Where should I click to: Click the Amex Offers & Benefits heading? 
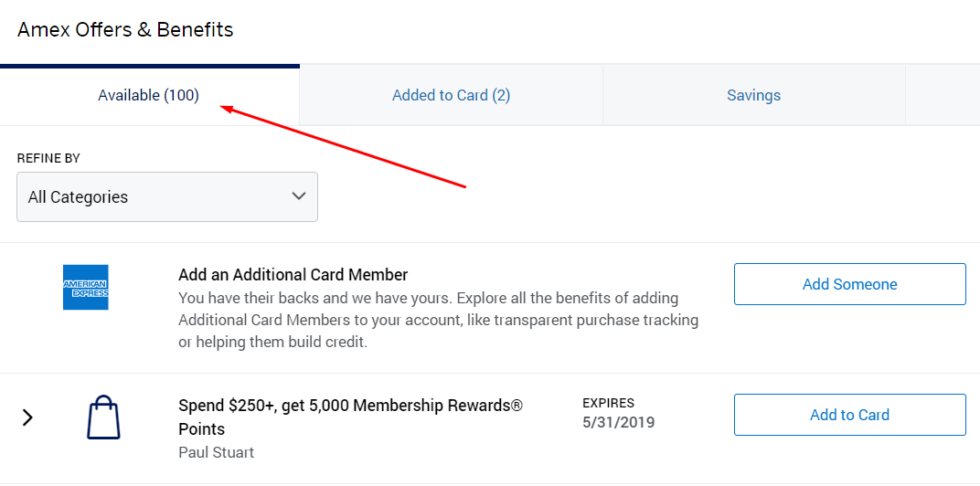pyautogui.click(x=125, y=29)
